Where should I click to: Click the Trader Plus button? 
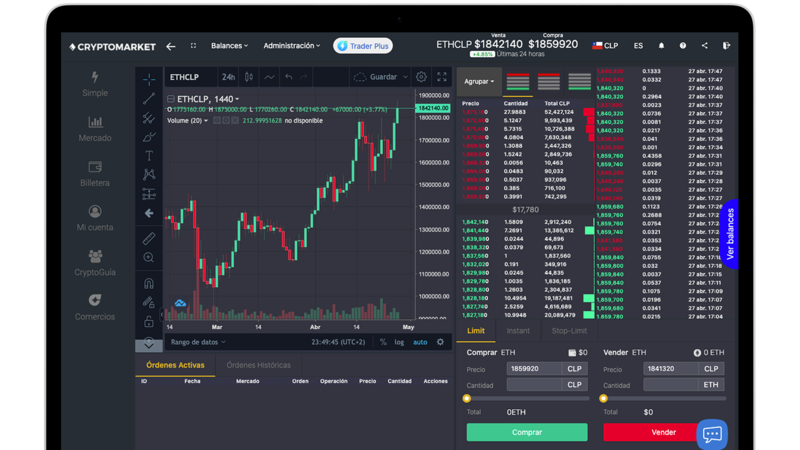pos(363,46)
